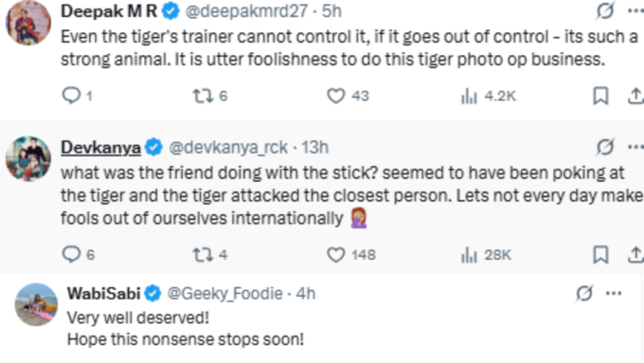Screen dimensions: 644x363
Task: Open more options for Devkanya's tweet
Action: point(635,147)
